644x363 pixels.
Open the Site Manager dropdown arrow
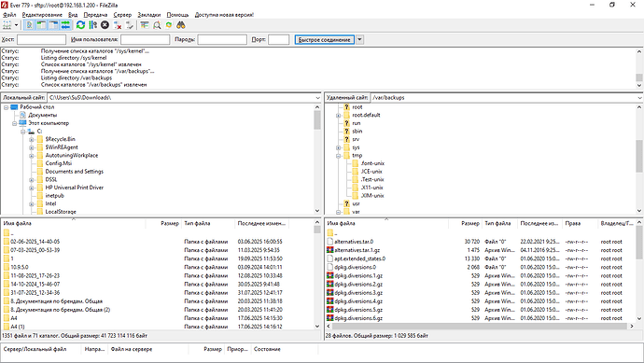click(x=17, y=25)
